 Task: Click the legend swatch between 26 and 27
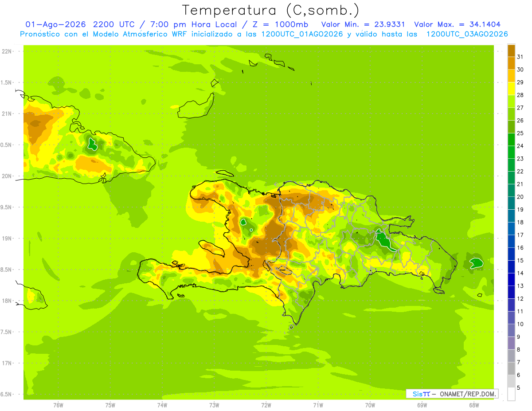[x=511, y=114]
